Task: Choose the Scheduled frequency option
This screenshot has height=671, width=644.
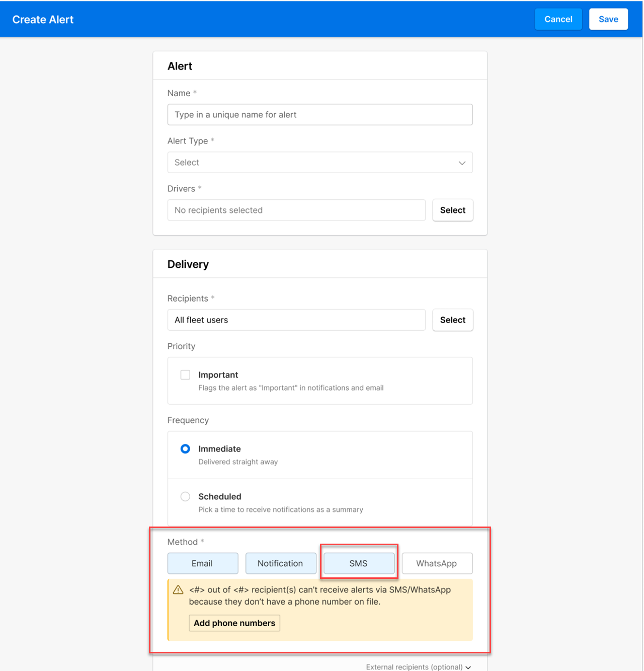Action: click(185, 497)
